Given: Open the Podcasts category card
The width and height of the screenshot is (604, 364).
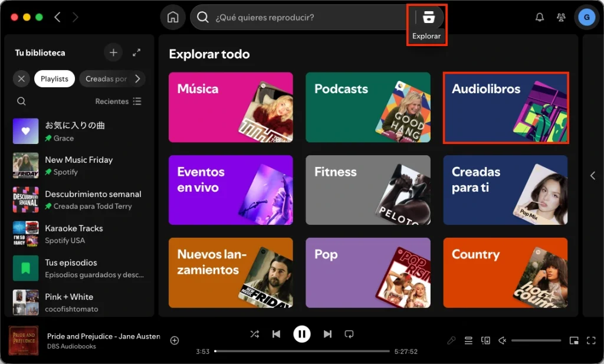Looking at the screenshot, I should 368,107.
